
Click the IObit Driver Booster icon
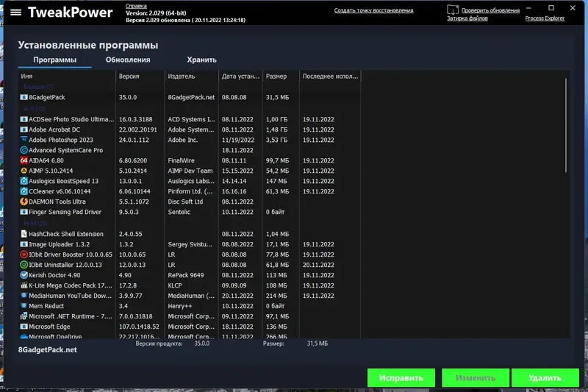click(x=24, y=254)
